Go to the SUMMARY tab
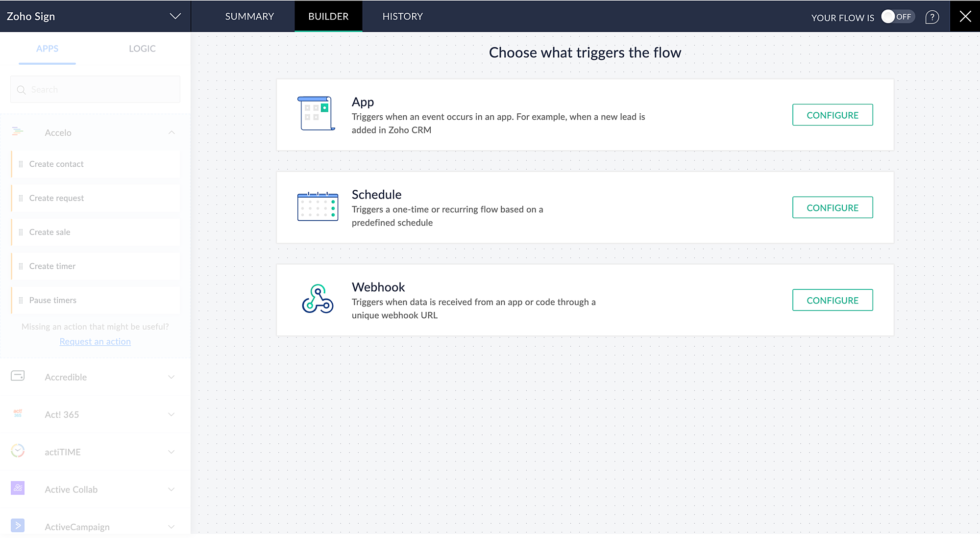Screen dimensions: 980x538 (x=249, y=16)
